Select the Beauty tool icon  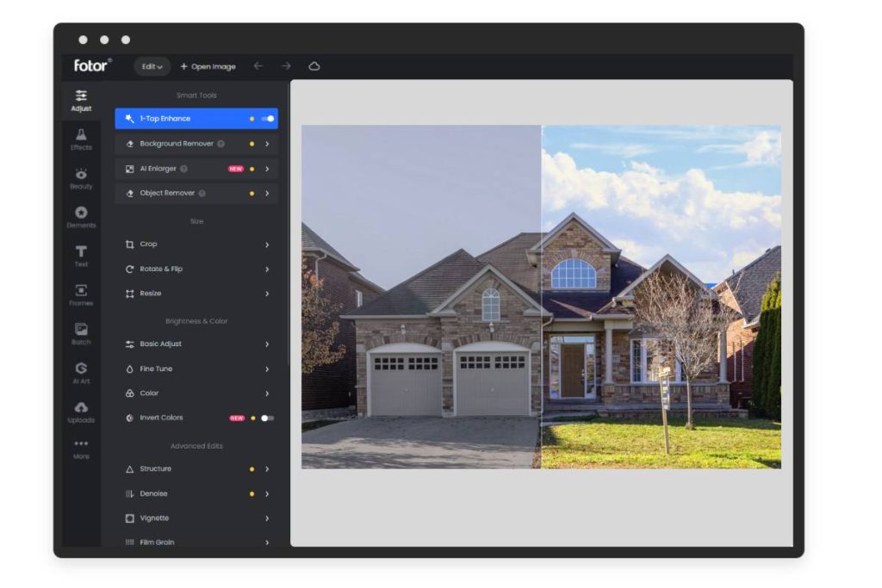(81, 178)
